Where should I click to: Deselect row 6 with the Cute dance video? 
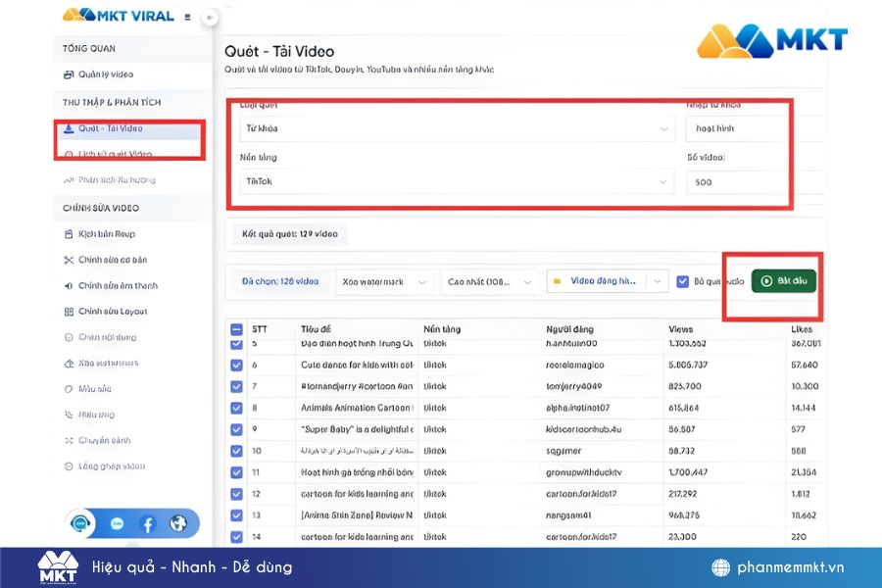pyautogui.click(x=235, y=365)
